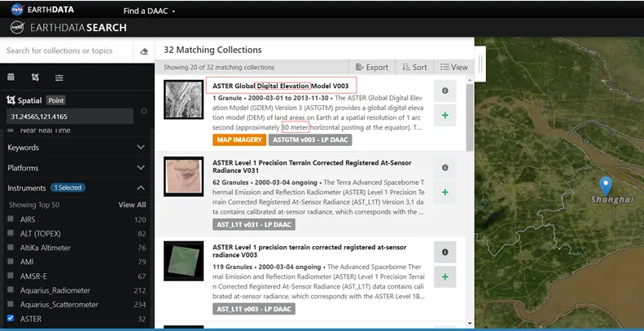Add ASTER Global Digital Elevation Model to project
The width and height of the screenshot is (644, 331).
[445, 116]
